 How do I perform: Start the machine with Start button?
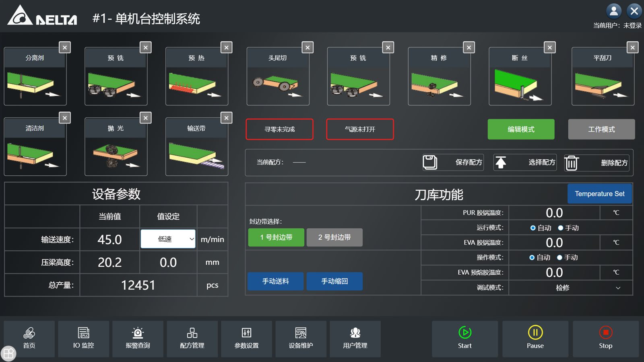pyautogui.click(x=465, y=339)
